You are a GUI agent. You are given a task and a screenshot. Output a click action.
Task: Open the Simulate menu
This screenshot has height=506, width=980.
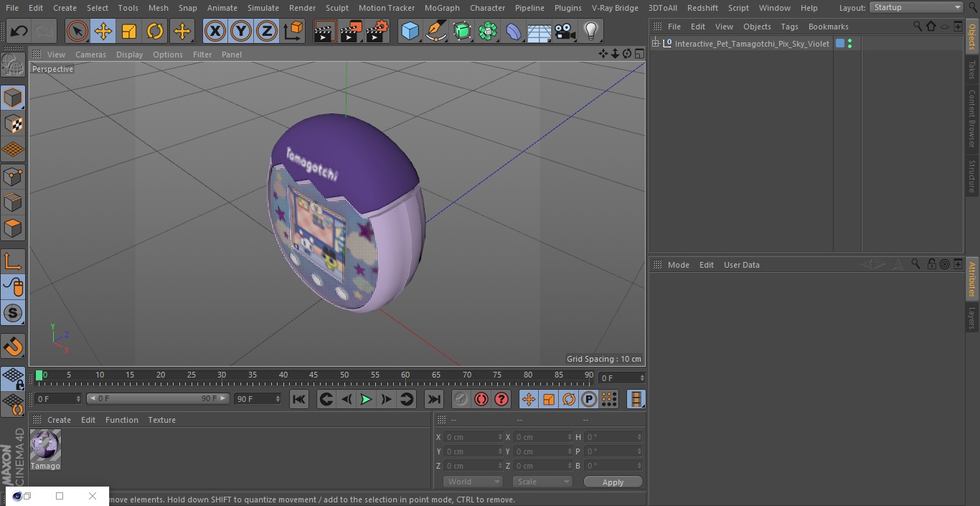click(x=263, y=8)
